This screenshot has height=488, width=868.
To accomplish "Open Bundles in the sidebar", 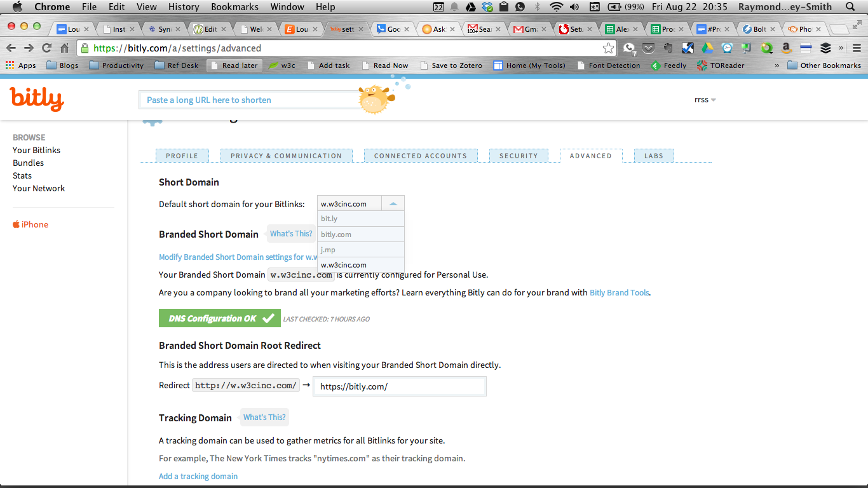I will pyautogui.click(x=28, y=163).
